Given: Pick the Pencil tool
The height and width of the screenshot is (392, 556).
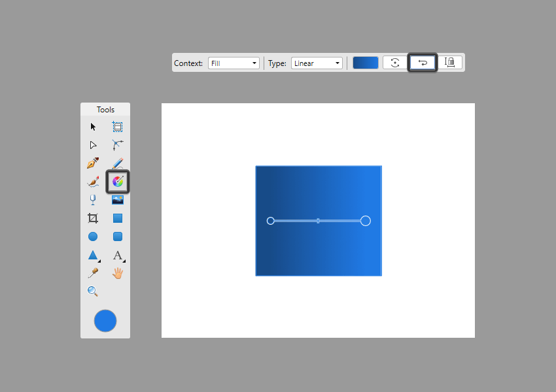Looking at the screenshot, I should pos(117,163).
